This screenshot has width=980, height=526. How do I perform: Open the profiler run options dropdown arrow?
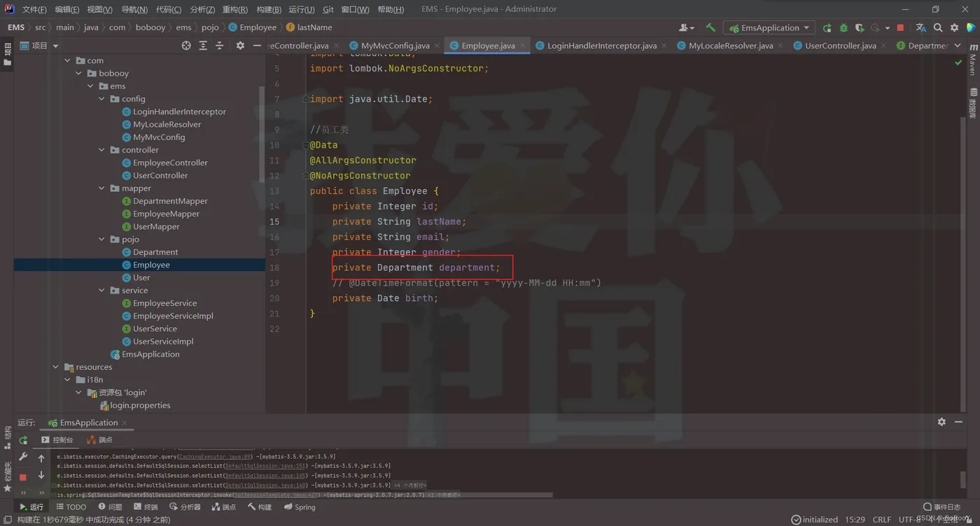887,28
